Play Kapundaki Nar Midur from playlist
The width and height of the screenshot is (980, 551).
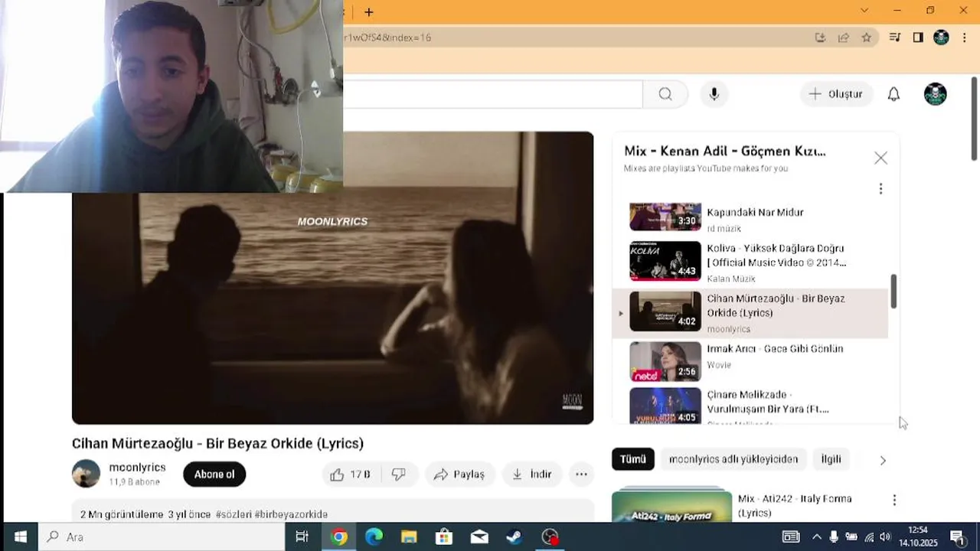tap(750, 218)
